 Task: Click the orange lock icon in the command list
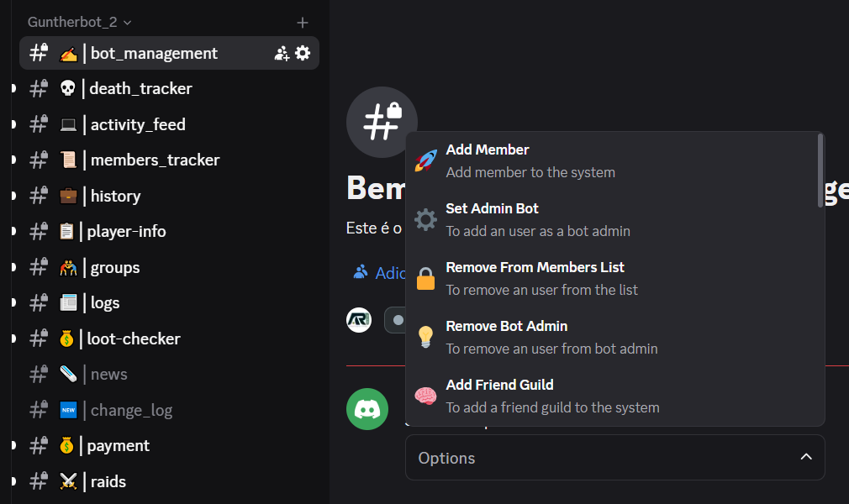point(425,279)
